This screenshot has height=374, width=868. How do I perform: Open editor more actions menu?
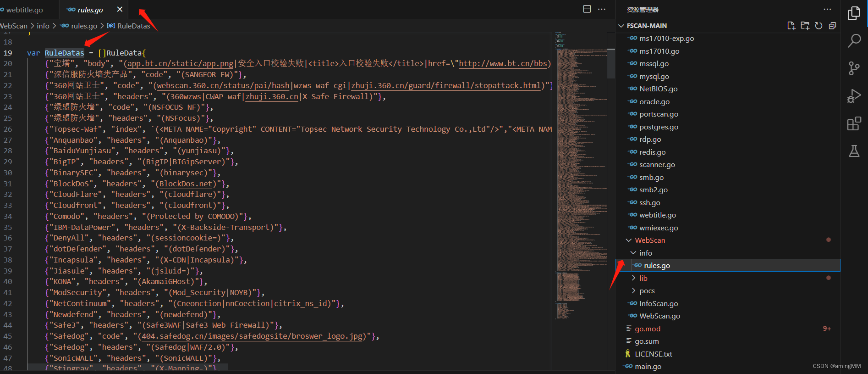(602, 9)
